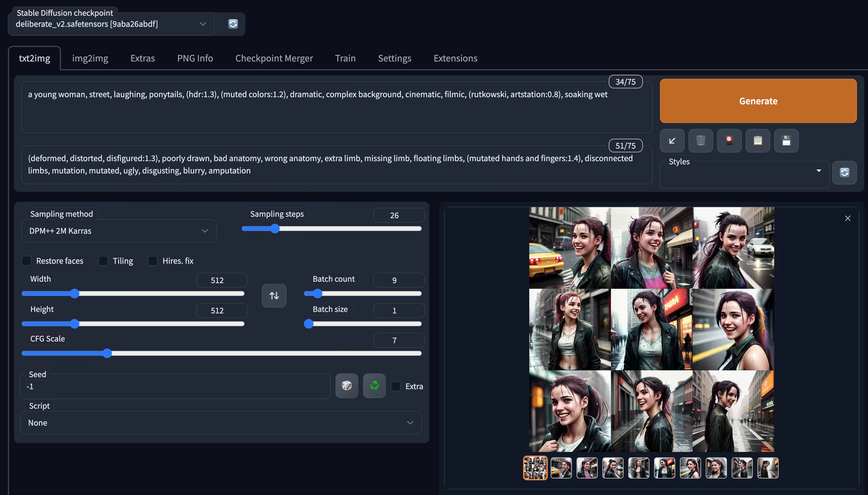Refresh the Stable Diffusion checkpoint list
The image size is (868, 495).
pos(233,24)
